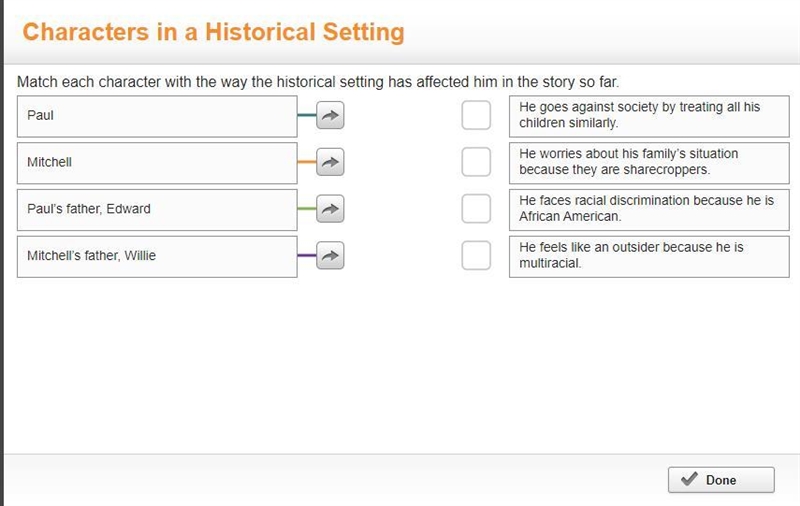Select the arrow next to Mitchell's father, Willie

pos(330,256)
